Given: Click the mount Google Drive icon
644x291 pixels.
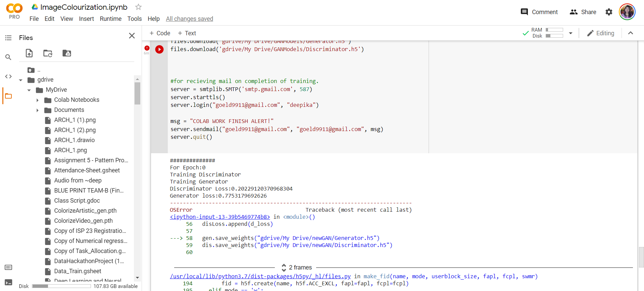Looking at the screenshot, I should pyautogui.click(x=67, y=53).
